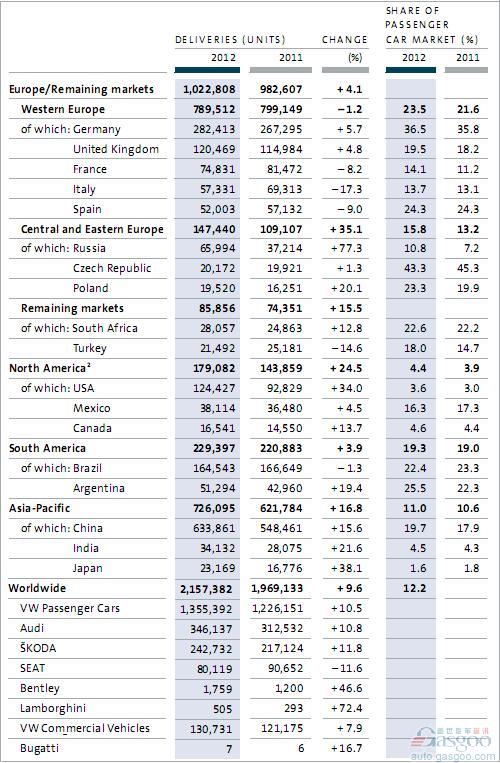Select Lamborghini's change value +72.4
500x763 pixels.
[346, 708]
